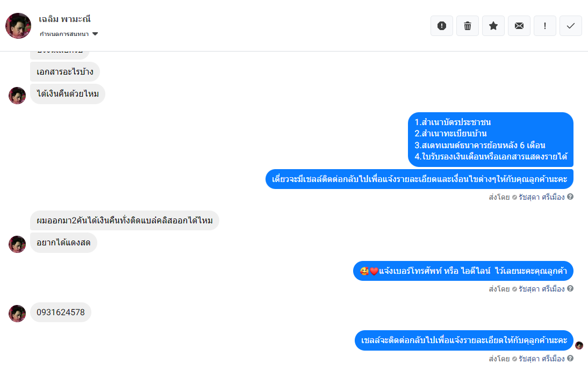This screenshot has width=588, height=378.
Task: Click the required documents list message bubble
Action: click(x=491, y=140)
